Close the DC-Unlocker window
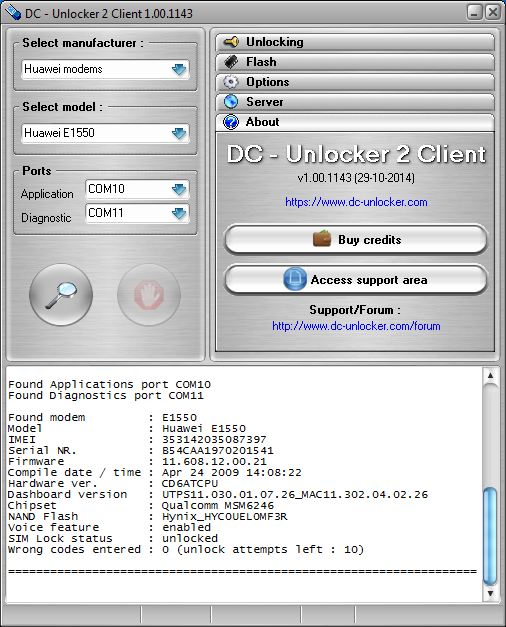This screenshot has height=627, width=506. pos(493,12)
